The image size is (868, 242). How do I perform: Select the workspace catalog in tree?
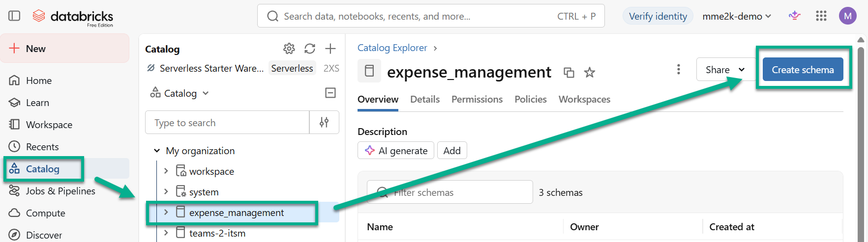point(211,171)
